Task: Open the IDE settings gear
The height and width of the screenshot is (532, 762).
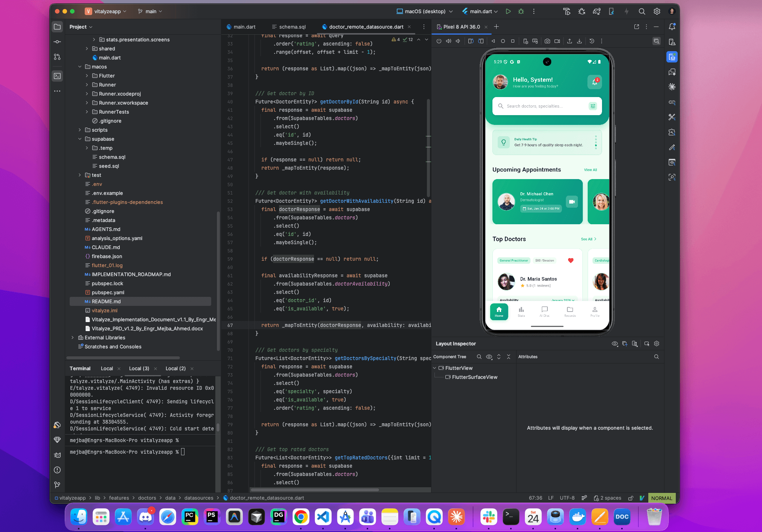Action: 657,11
